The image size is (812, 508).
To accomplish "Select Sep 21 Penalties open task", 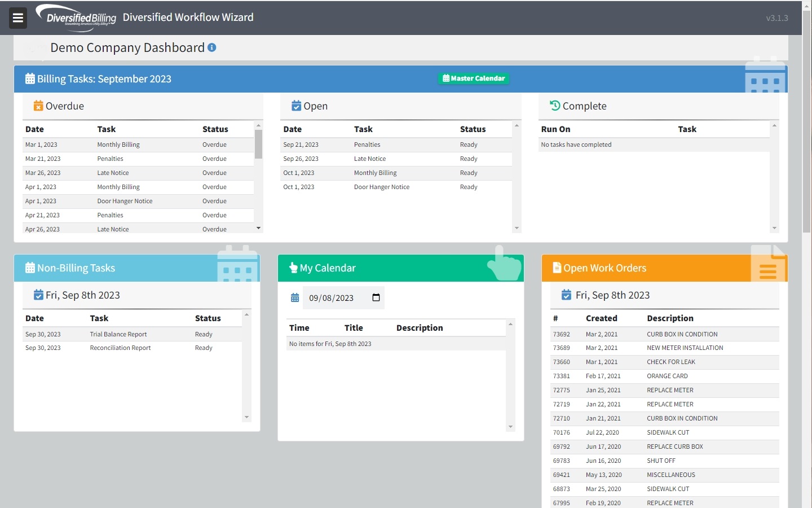I will 367,145.
